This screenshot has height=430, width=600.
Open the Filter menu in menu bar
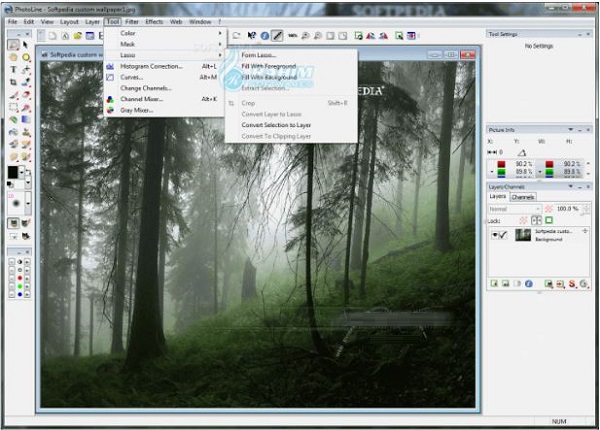coord(132,20)
